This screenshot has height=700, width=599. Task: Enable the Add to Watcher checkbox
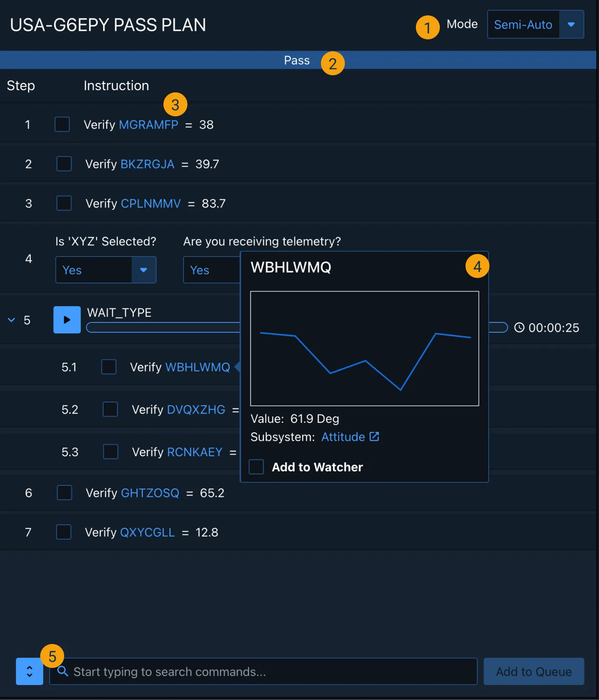click(256, 467)
